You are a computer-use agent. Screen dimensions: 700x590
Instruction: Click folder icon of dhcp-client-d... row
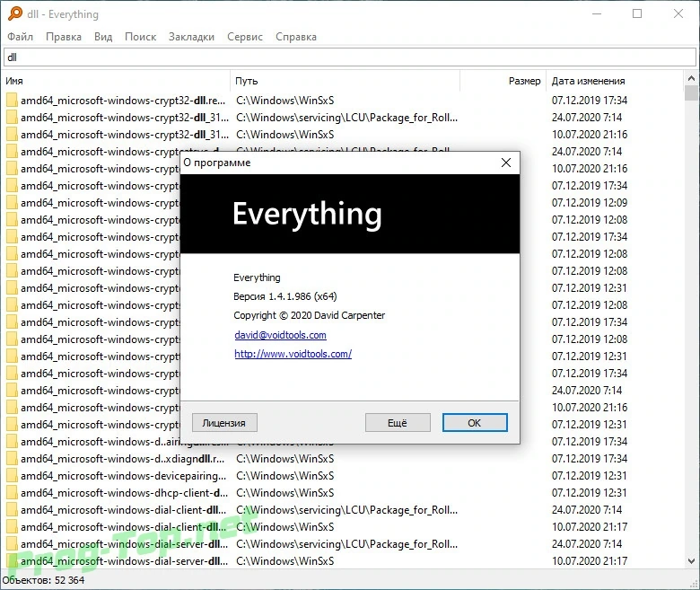(x=12, y=493)
